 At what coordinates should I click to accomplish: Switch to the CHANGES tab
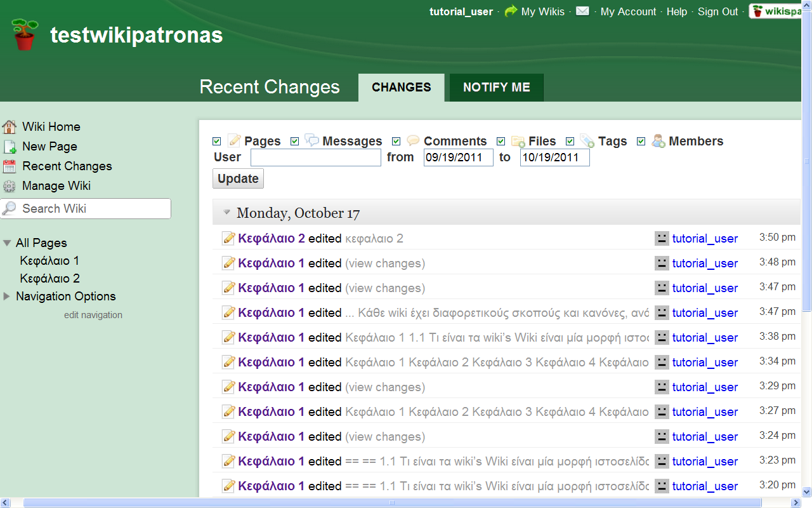(x=402, y=87)
